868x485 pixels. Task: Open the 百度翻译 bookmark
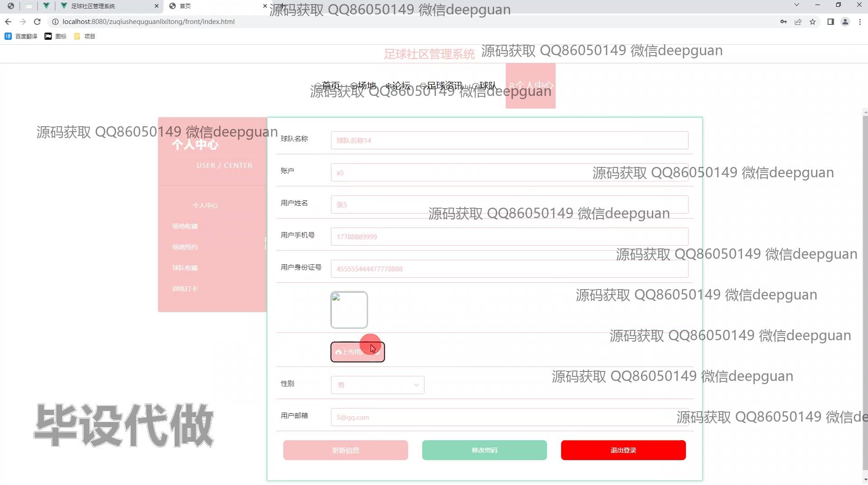(x=21, y=36)
